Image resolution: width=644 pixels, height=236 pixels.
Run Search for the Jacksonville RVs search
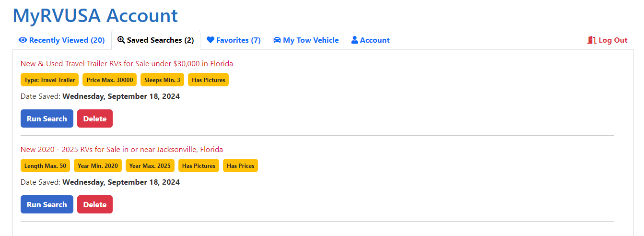pyautogui.click(x=47, y=204)
